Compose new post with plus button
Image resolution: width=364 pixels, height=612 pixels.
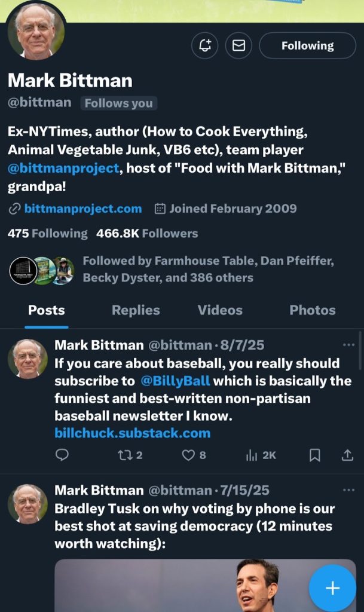point(332,587)
